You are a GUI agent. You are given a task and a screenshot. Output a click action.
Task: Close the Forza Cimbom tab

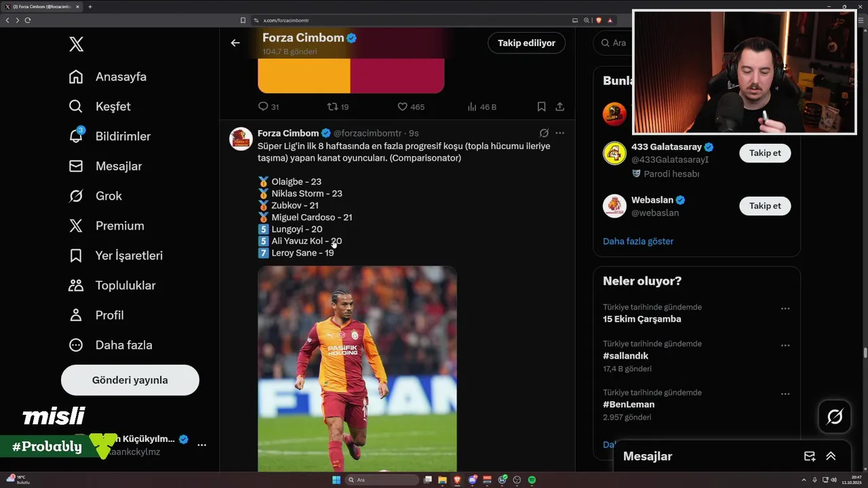[x=78, y=7]
